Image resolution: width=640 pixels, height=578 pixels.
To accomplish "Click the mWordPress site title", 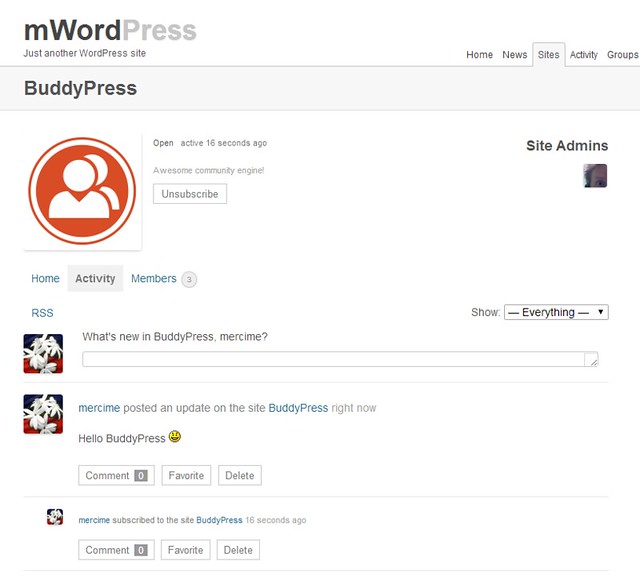I will tap(110, 31).
